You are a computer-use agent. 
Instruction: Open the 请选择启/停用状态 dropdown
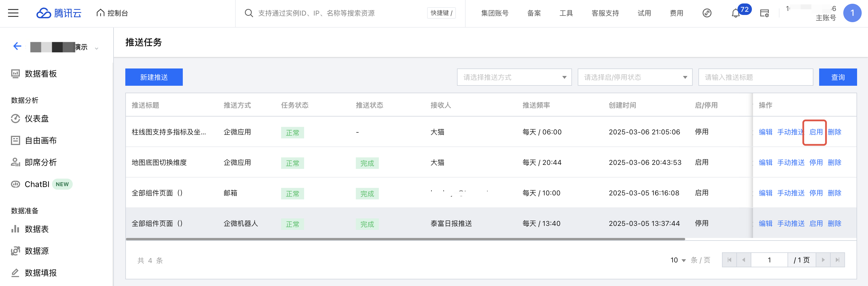coord(635,77)
